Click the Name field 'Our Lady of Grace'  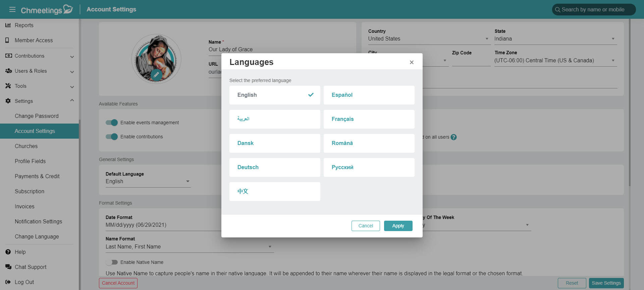click(x=231, y=49)
